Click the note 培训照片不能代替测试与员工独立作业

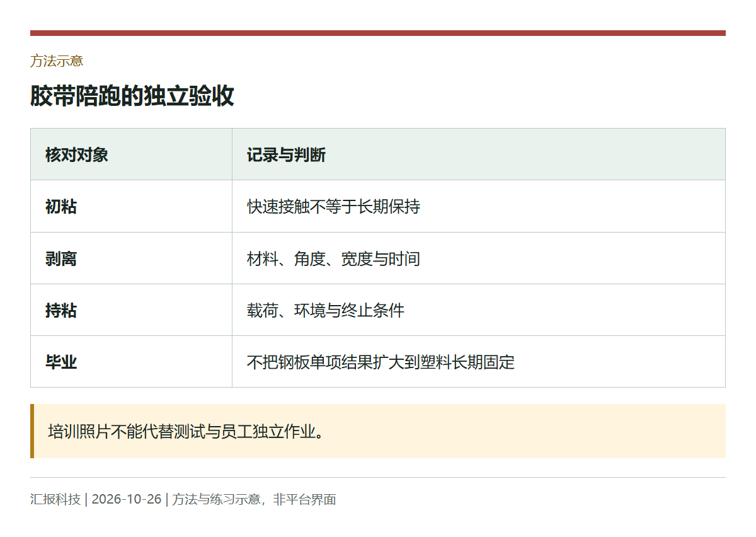pos(378,431)
